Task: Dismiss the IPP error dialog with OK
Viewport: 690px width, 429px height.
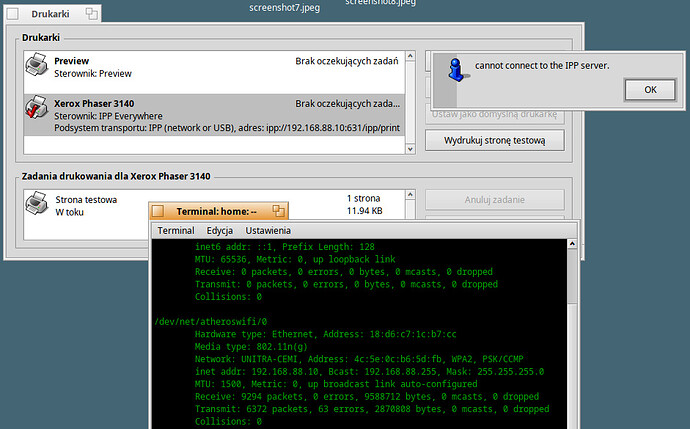Action: [650, 90]
